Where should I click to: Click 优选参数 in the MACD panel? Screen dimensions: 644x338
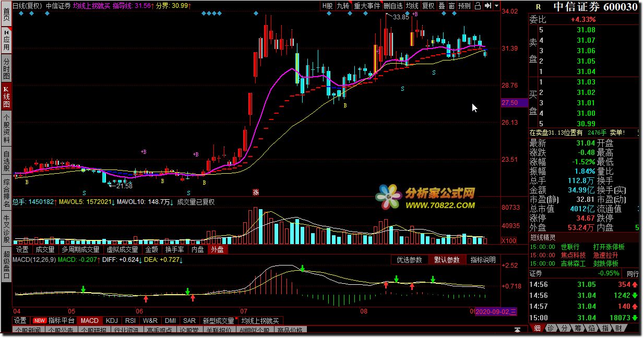(x=410, y=260)
